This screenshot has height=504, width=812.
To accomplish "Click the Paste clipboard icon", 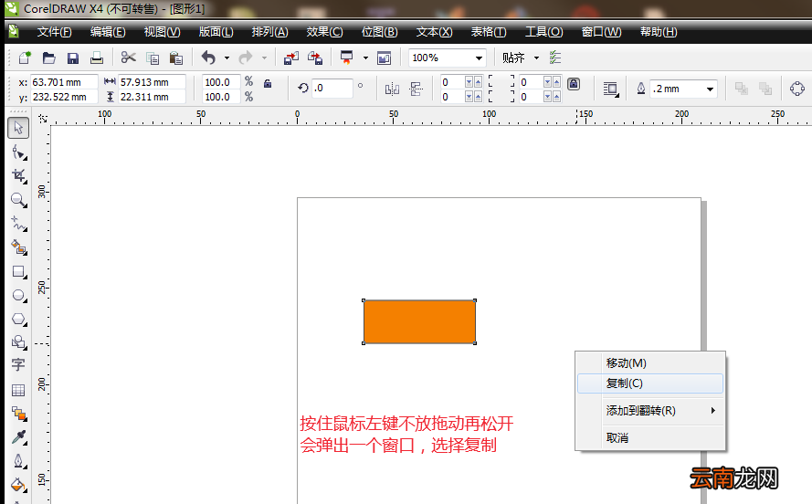I will (x=176, y=58).
